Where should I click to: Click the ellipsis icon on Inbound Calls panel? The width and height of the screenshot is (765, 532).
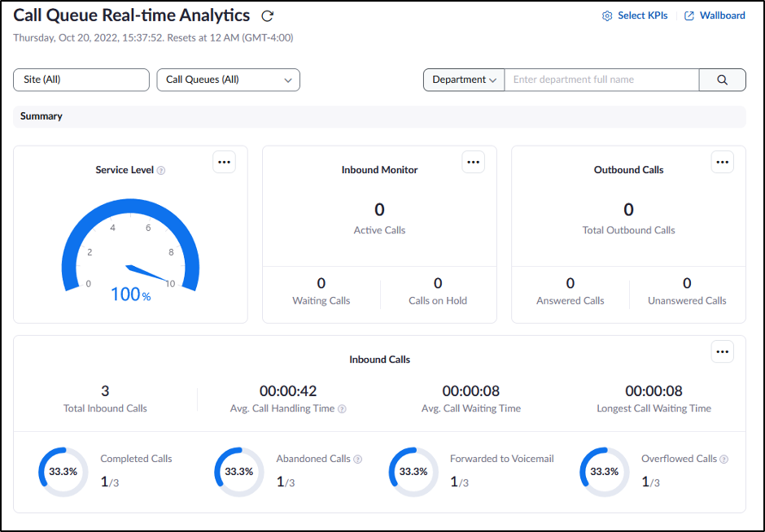[x=722, y=351]
